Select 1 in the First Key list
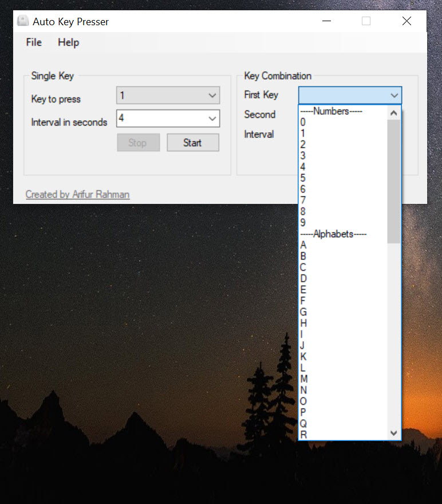 pyautogui.click(x=343, y=133)
